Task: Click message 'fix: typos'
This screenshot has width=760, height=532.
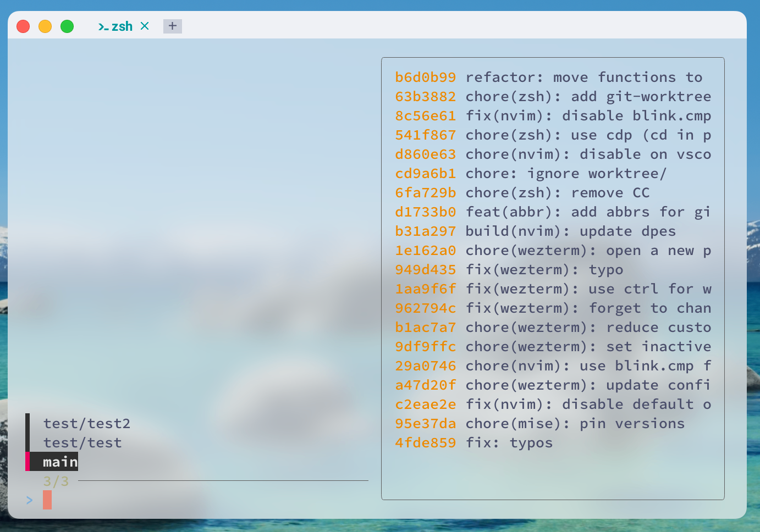Action: tap(509, 443)
